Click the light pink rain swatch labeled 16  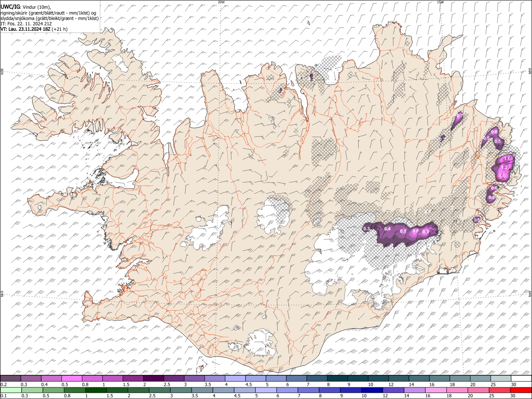pos(435,390)
